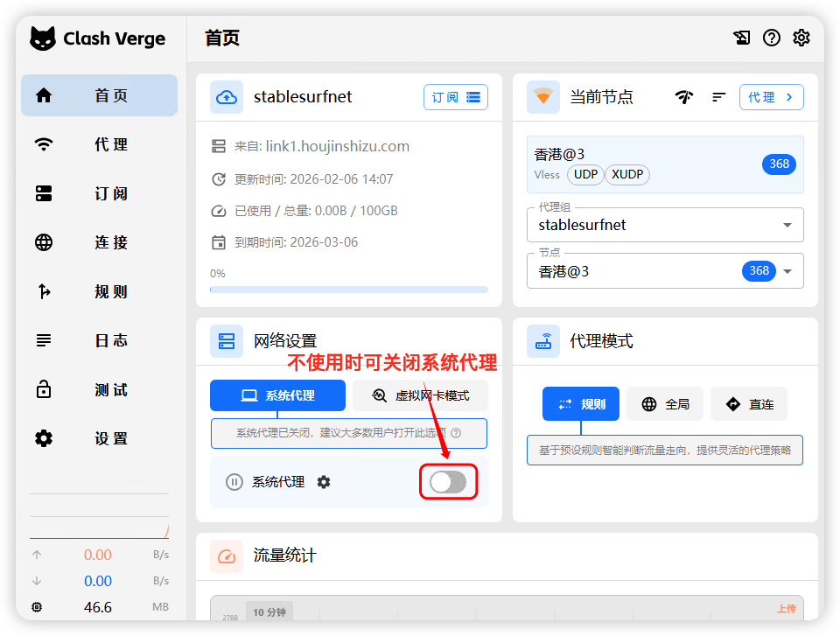Click the 代理 button with arrow
Screen dimensions: 840x636
[771, 97]
